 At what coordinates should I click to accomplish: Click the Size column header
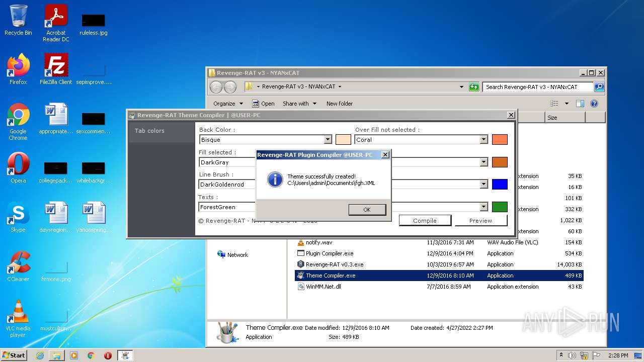tap(565, 118)
